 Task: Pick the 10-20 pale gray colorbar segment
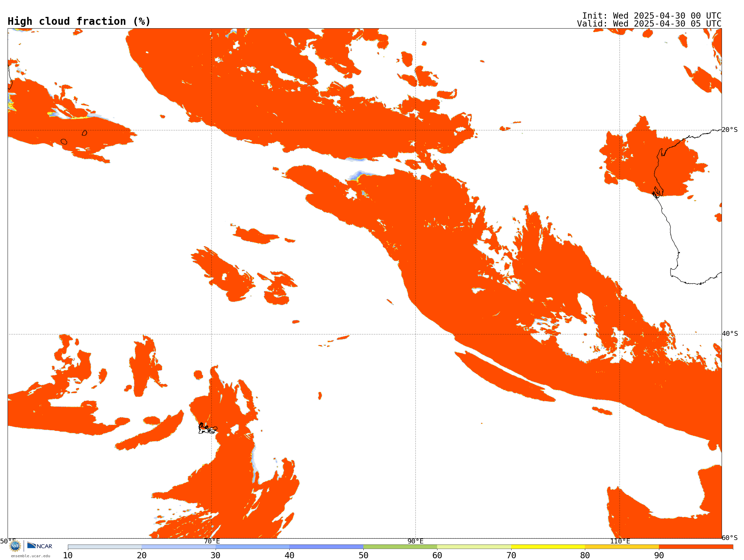105,547
